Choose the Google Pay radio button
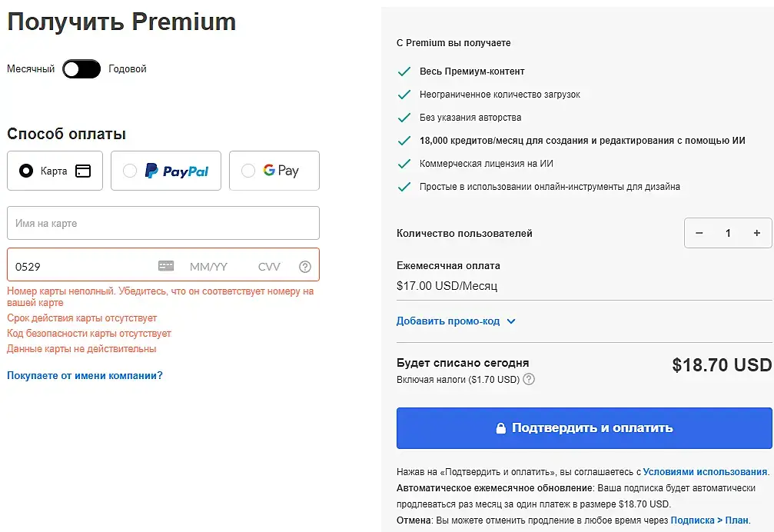The image size is (774, 532). tap(248, 171)
